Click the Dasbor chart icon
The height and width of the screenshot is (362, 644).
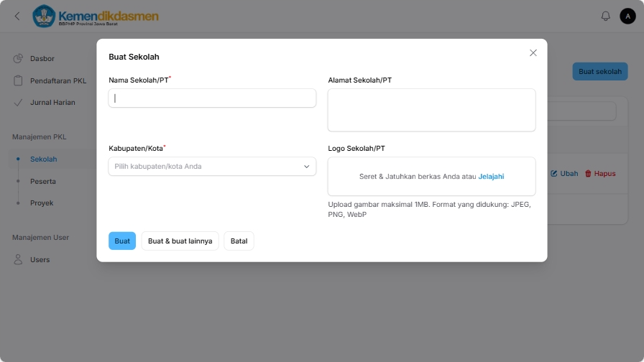coord(19,59)
